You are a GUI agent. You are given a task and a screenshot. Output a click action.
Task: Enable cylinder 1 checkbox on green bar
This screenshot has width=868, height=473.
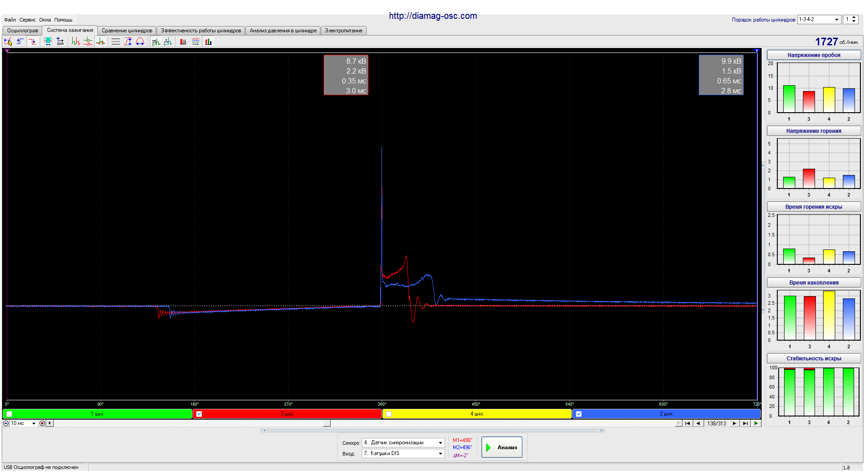click(9, 414)
